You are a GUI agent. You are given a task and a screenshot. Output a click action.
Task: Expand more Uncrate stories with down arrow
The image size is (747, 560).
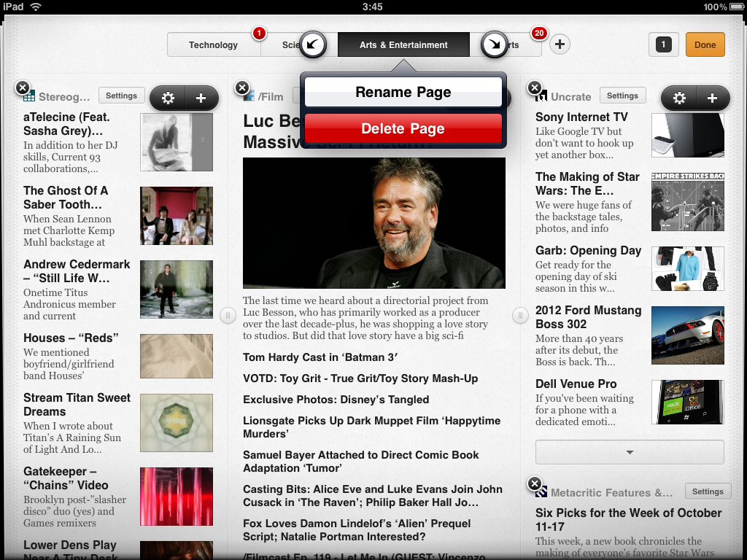(x=630, y=452)
